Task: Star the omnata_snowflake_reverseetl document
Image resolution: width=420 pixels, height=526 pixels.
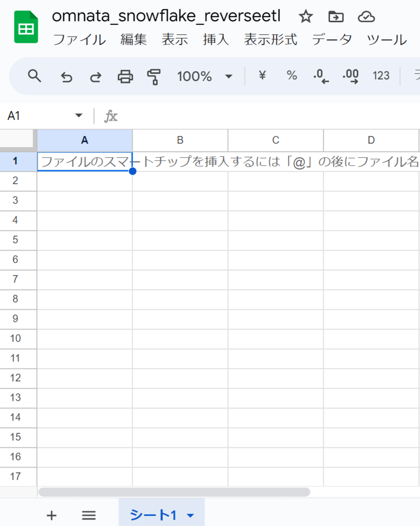Action: 306,17
